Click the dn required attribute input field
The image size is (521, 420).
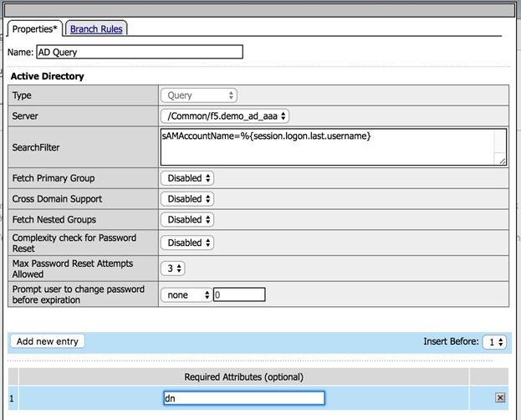(243, 398)
